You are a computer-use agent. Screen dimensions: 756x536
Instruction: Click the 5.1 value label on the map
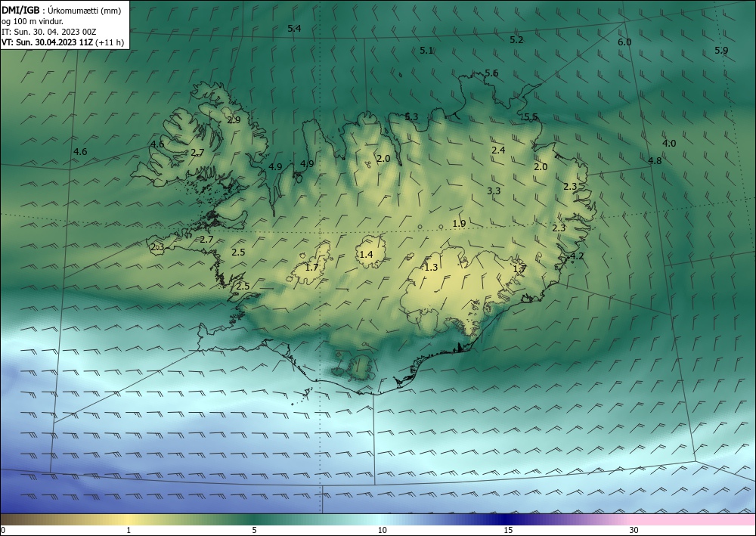click(426, 51)
